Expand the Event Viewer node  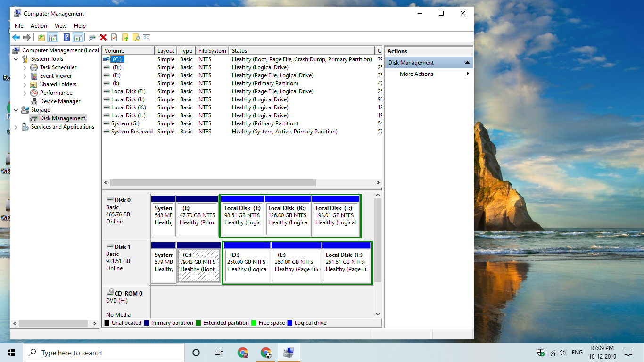click(x=25, y=76)
